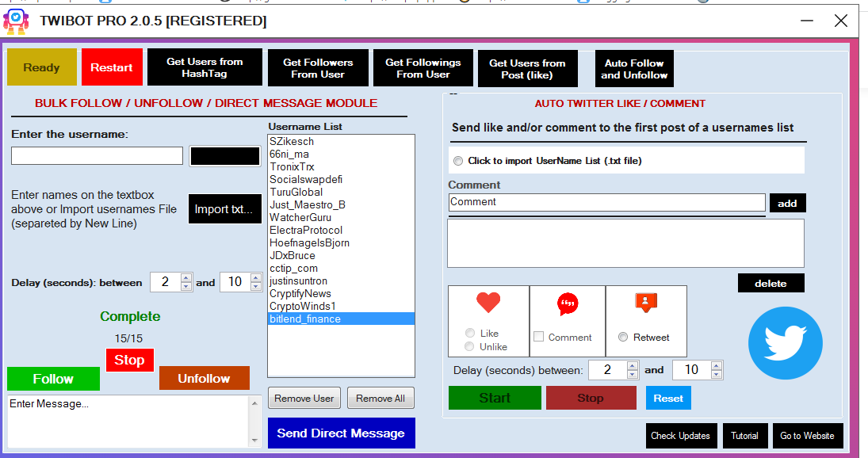868x458 pixels.
Task: Click the Go to Website button
Action: (x=807, y=436)
